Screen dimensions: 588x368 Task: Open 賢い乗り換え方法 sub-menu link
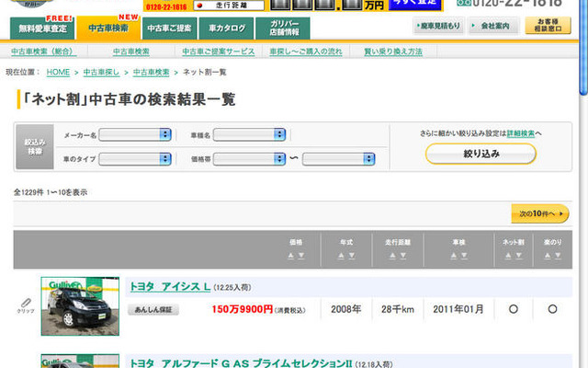[x=393, y=52]
